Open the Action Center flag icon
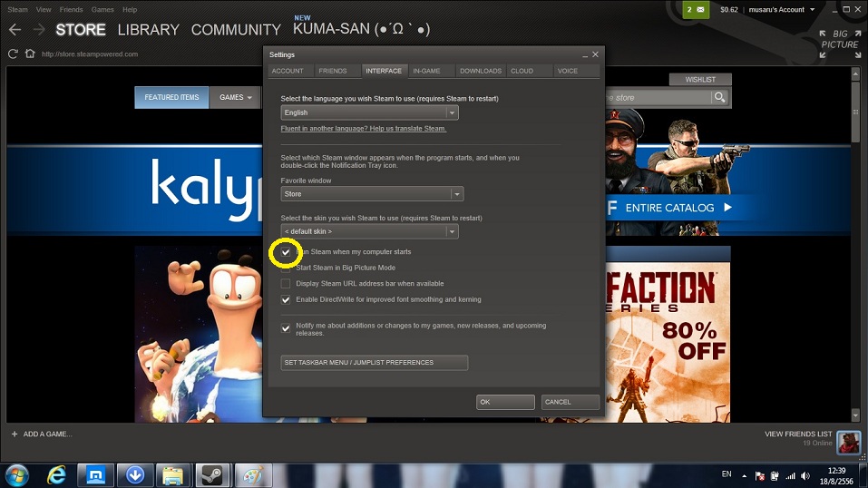 tap(760, 476)
